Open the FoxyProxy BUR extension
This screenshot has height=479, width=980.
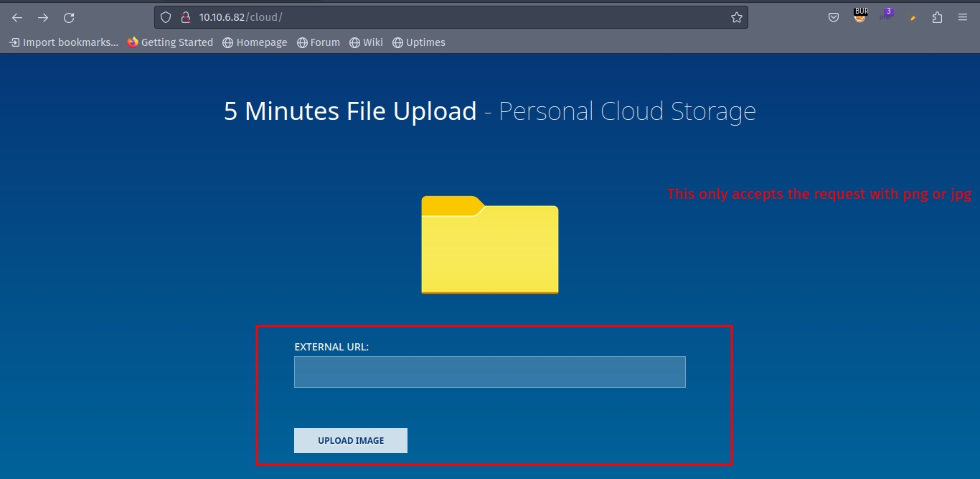tap(860, 17)
